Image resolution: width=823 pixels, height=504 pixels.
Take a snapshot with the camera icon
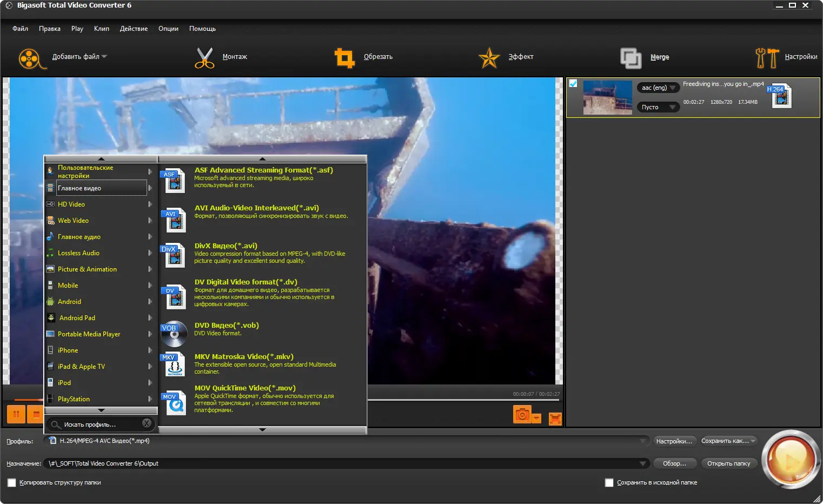coord(522,415)
